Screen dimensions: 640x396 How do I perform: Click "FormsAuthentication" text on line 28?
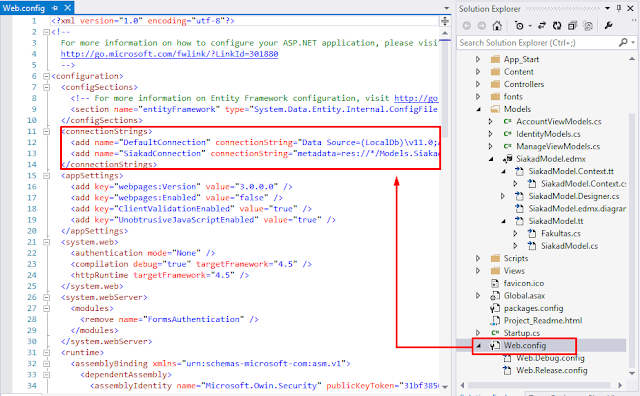tap(193, 319)
